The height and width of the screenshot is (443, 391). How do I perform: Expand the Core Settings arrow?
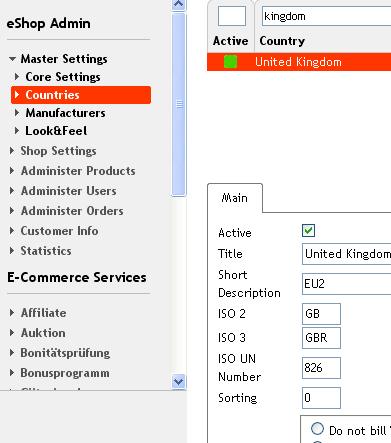(x=17, y=77)
